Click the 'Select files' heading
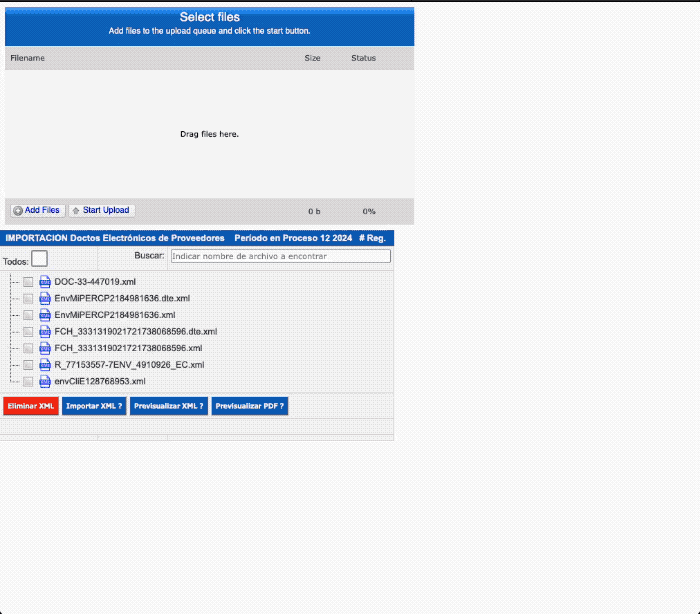Viewport: 700px width, 614px height. (210, 17)
